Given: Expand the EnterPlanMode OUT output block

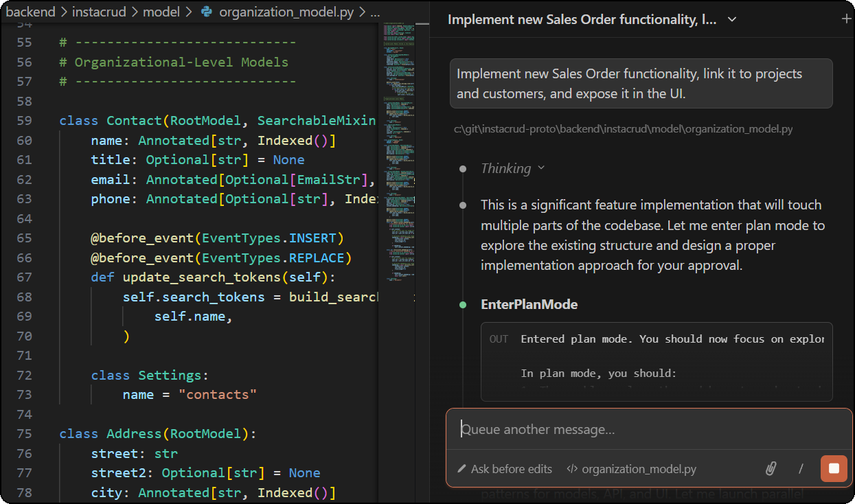Looking at the screenshot, I should (656, 360).
